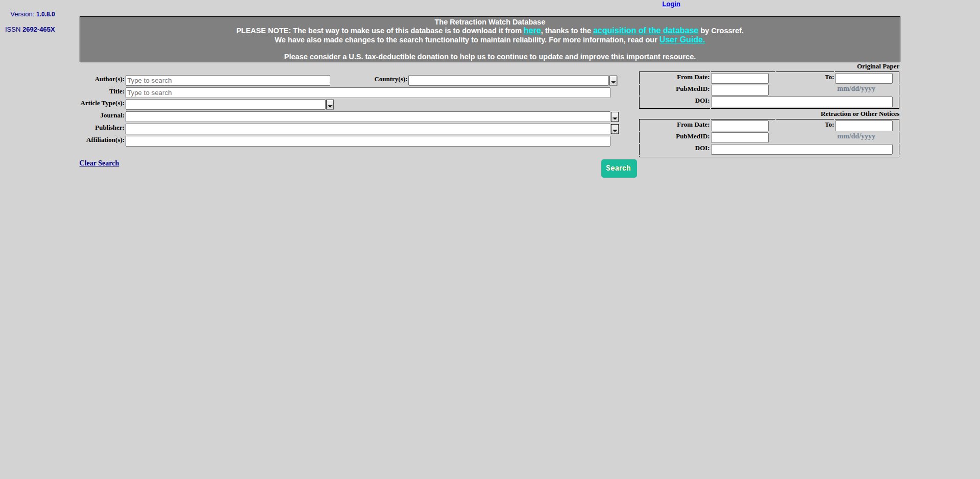Open the Country(s) dropdown arrow
This screenshot has width=980, height=479.
click(614, 81)
